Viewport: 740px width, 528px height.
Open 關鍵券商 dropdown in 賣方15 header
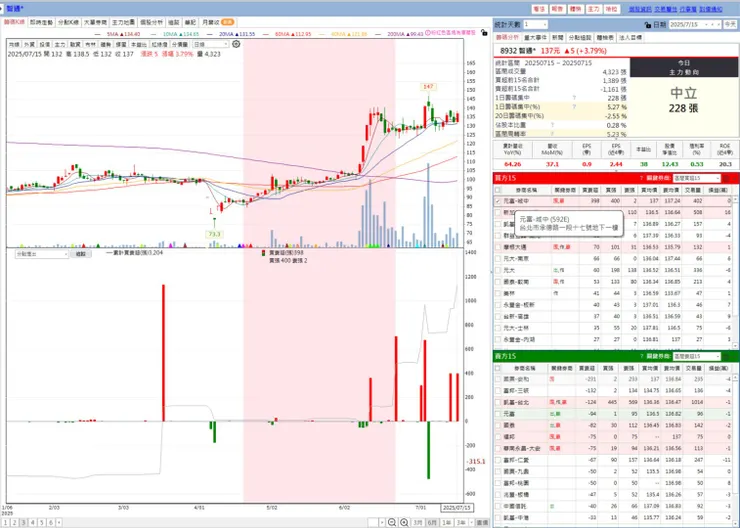click(697, 356)
